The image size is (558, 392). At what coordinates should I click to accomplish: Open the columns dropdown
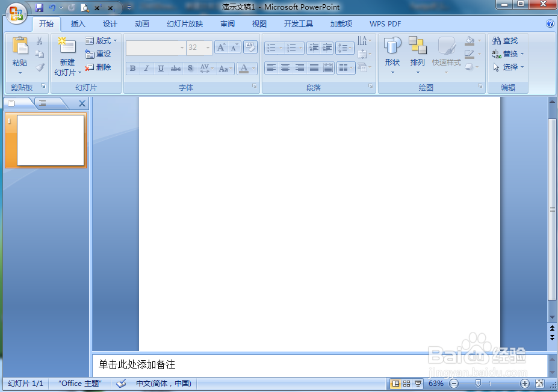coord(346,67)
